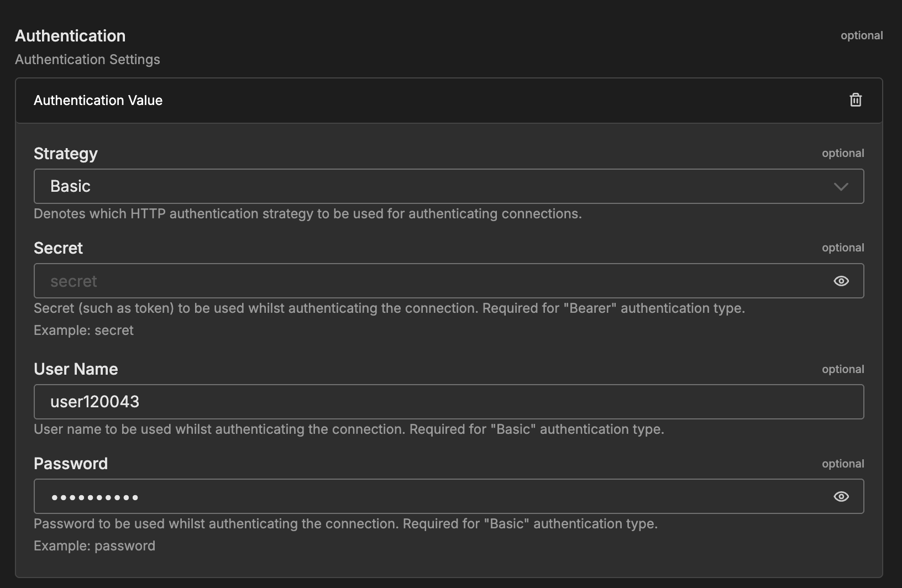The image size is (902, 588).
Task: Click the Secret field label
Action: tap(58, 248)
